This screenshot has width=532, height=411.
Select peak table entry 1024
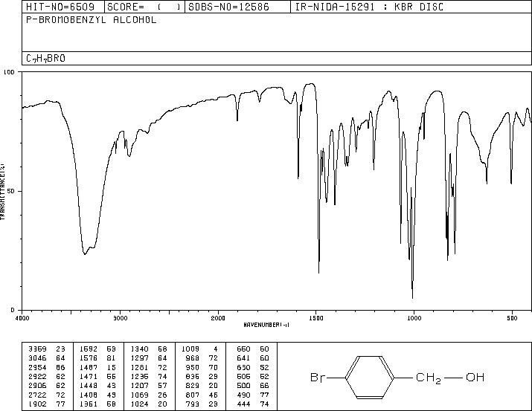click(139, 404)
